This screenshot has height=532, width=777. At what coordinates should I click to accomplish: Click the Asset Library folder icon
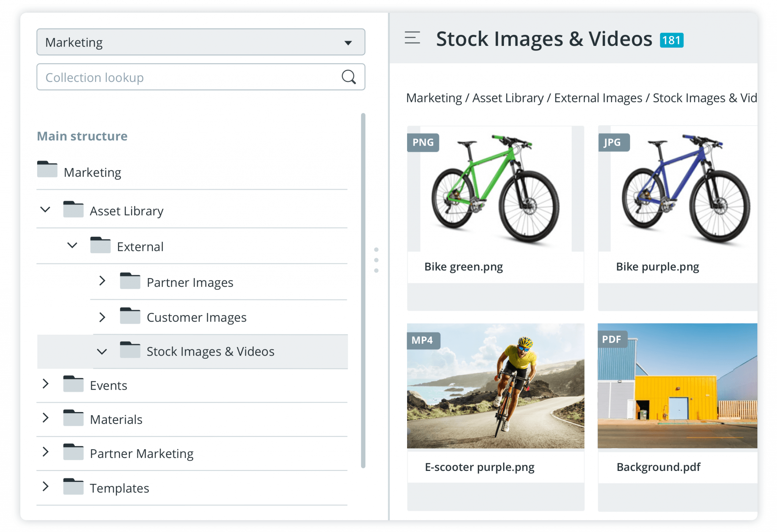coord(74,208)
